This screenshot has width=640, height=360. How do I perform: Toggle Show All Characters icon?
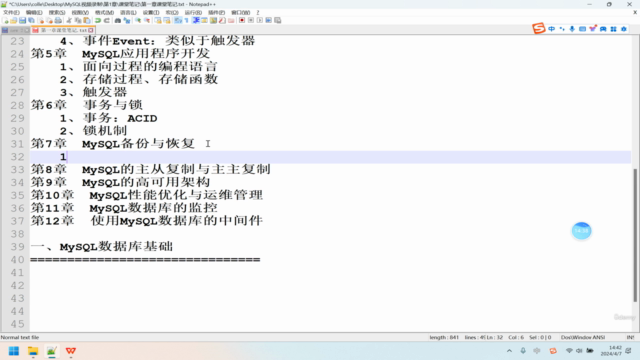[186, 20]
